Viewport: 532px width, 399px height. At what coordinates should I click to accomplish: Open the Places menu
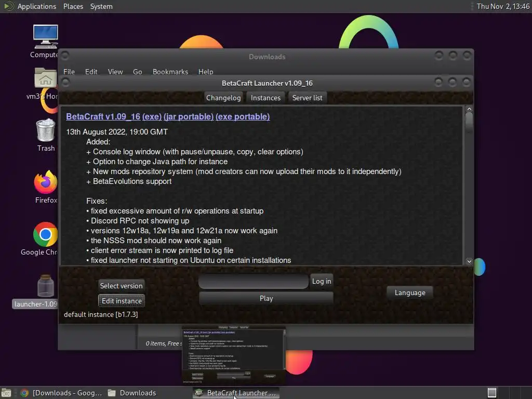click(73, 6)
